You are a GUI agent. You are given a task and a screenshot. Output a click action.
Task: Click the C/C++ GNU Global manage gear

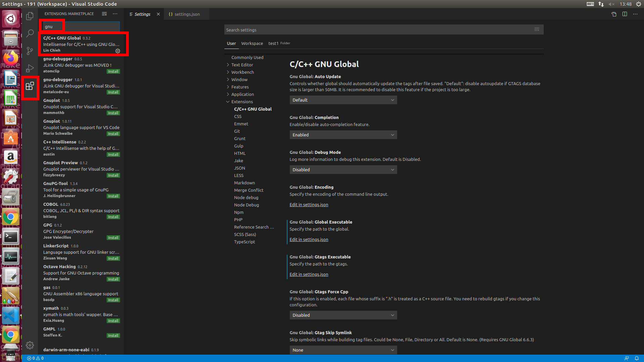[x=118, y=51]
